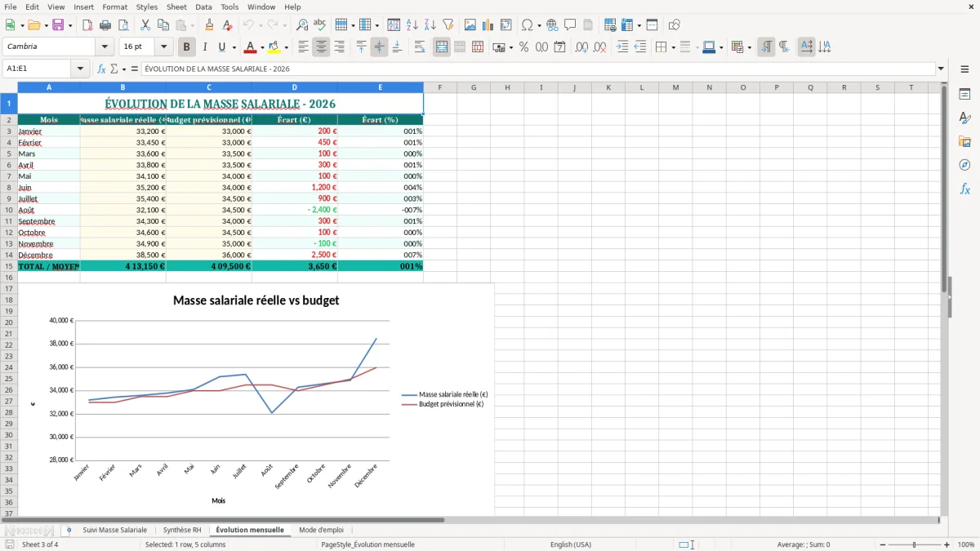This screenshot has height=551, width=980.
Task: Open the Borders dropdown arrow
Action: tap(672, 47)
